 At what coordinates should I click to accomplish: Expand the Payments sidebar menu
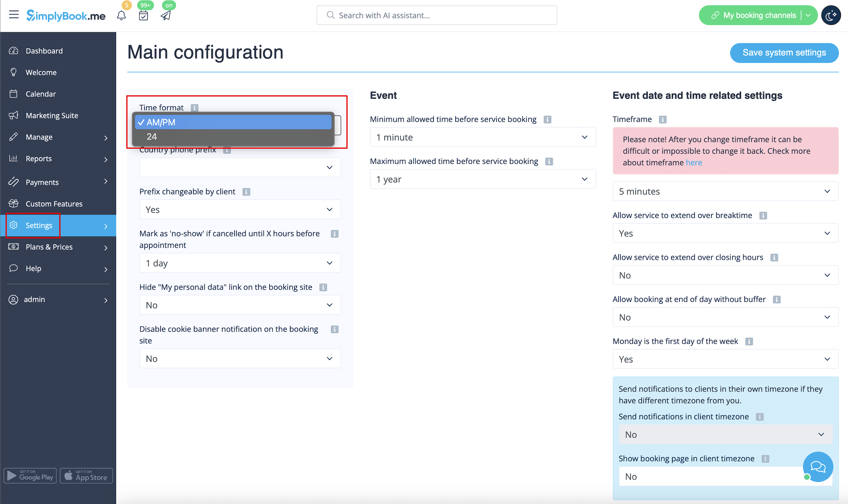pos(58,182)
